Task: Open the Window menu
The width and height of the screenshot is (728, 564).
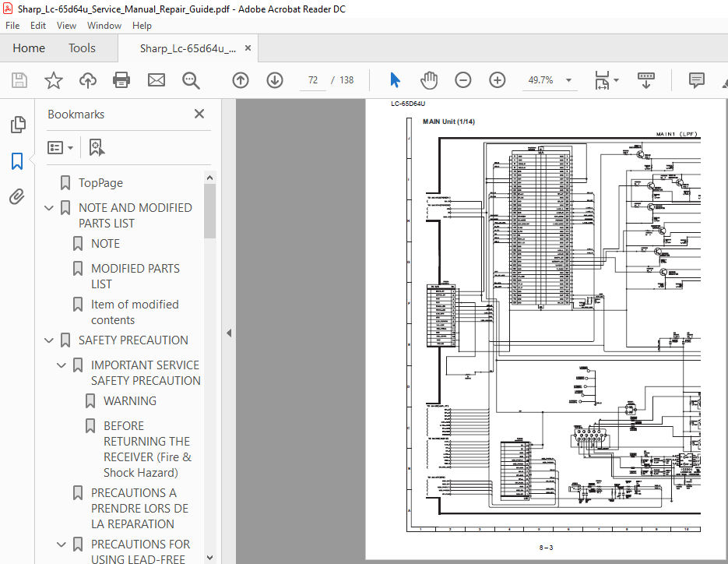Action: [x=104, y=26]
